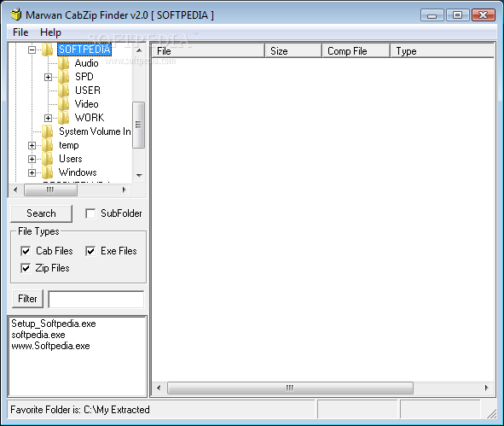
Task: Select System Volume In folder label
Action: (95, 131)
